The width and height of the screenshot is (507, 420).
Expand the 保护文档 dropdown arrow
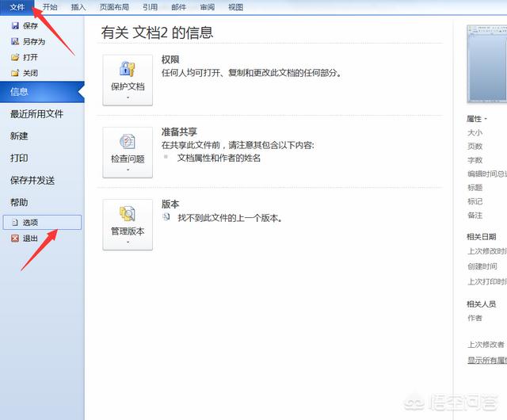128,97
